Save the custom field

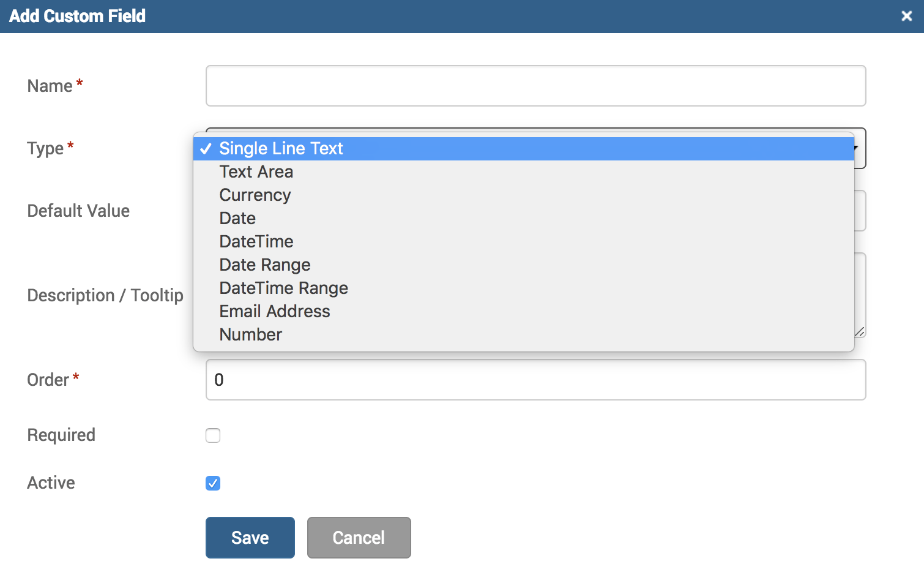point(250,538)
